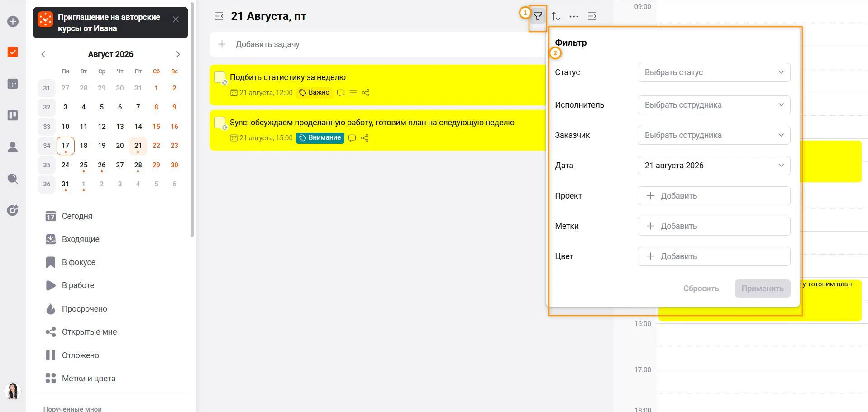Click date '21 августа, 15:00' on Sync task
This screenshot has height=412, width=868.
click(x=262, y=138)
